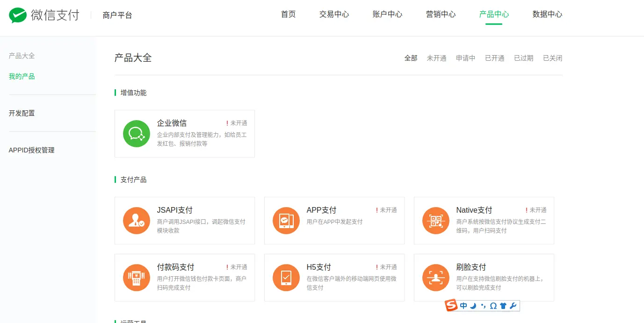The width and height of the screenshot is (644, 323).
Task: Click the H5支付 未开通 warning status
Action: 386,267
